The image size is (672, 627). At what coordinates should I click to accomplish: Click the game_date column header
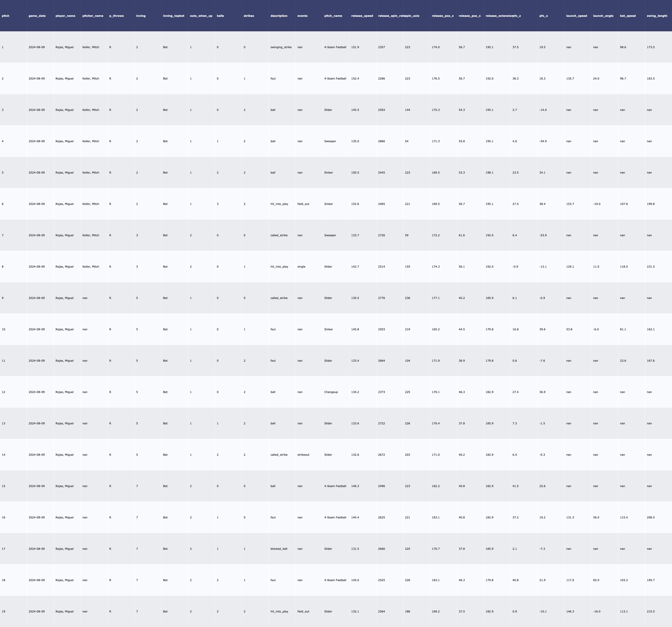point(37,16)
